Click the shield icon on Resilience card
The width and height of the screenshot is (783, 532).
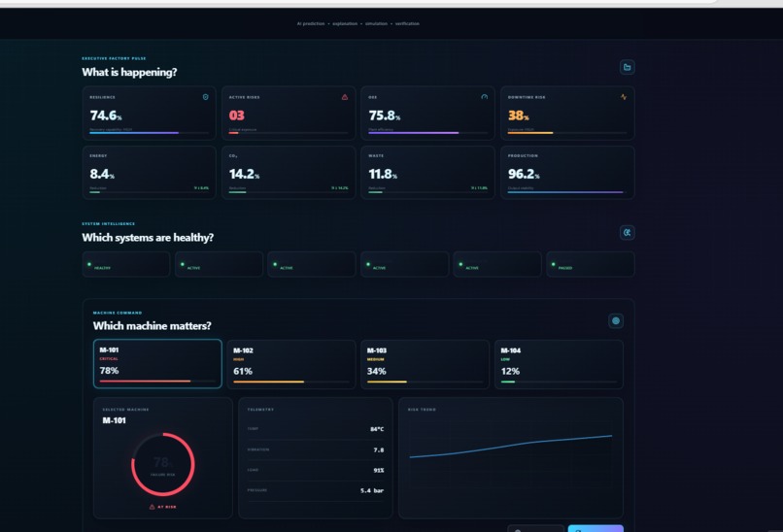coord(205,97)
